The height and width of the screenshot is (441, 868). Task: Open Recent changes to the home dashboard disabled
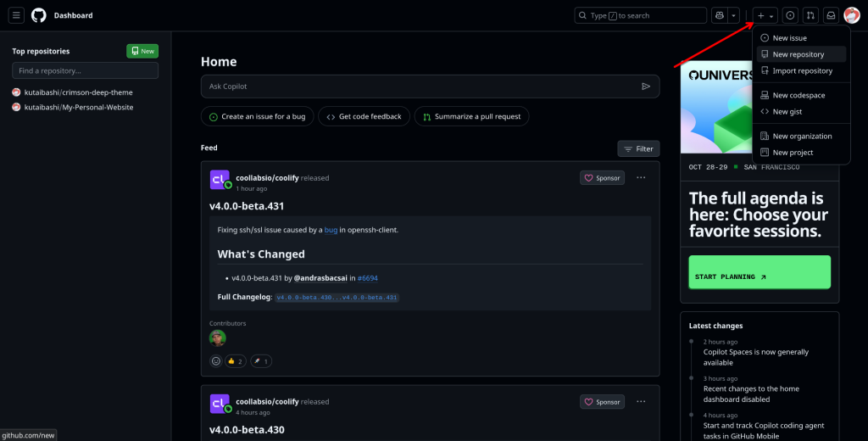pyautogui.click(x=751, y=394)
